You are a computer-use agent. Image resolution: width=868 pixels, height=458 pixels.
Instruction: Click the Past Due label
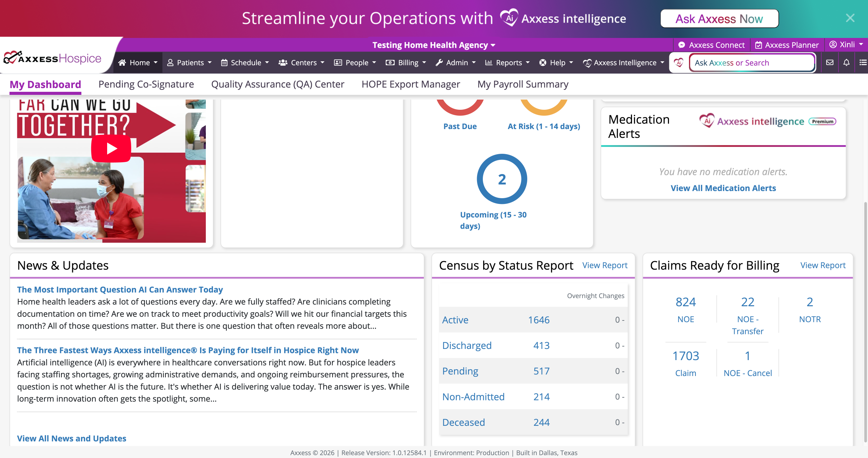(460, 126)
